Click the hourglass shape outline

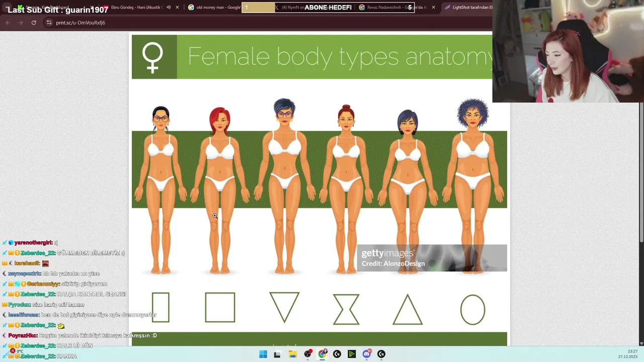point(346,309)
